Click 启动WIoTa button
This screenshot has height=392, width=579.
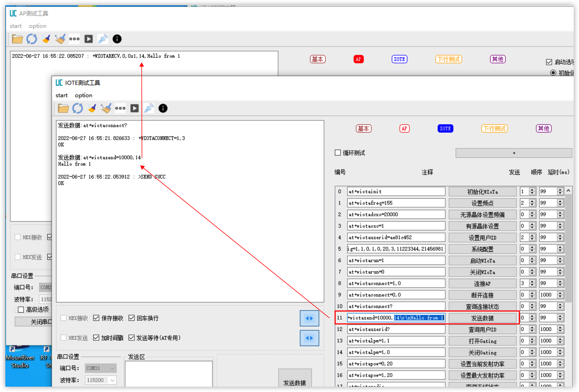tap(483, 261)
